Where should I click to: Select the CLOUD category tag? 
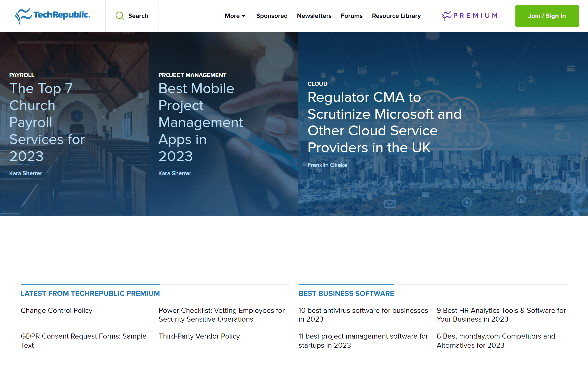tap(317, 84)
